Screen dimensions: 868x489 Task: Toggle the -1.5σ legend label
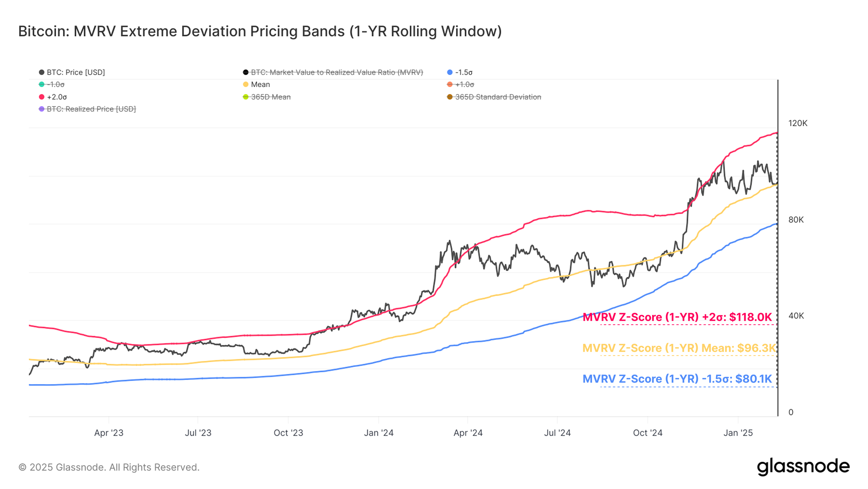(x=465, y=72)
